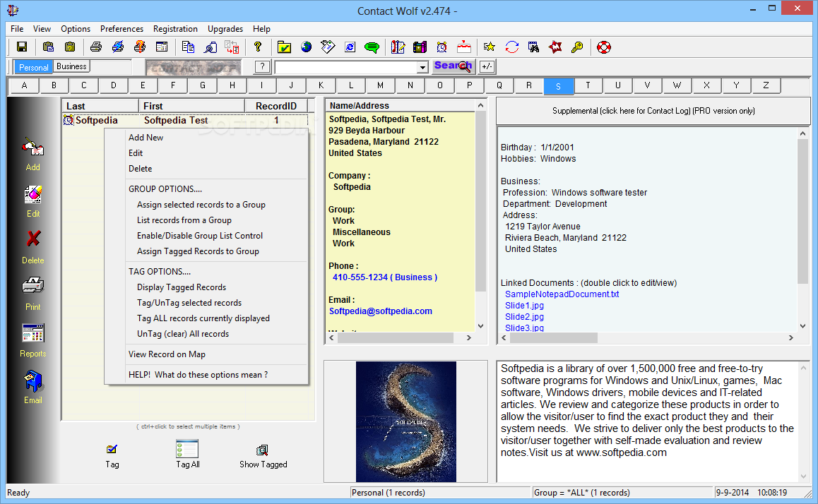Click the Show Tagged icon
Viewport: 818px width, 504px height.
point(262,450)
